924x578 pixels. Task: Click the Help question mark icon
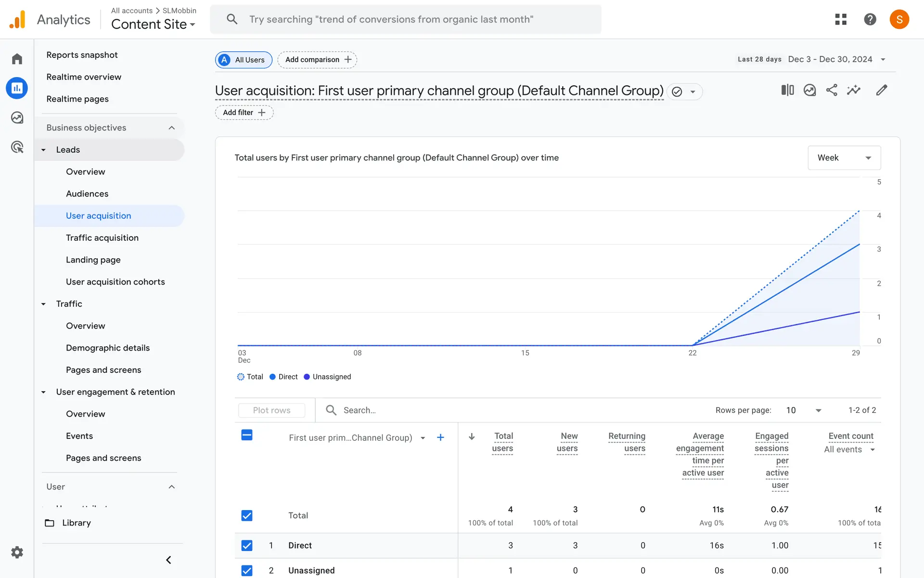point(870,19)
